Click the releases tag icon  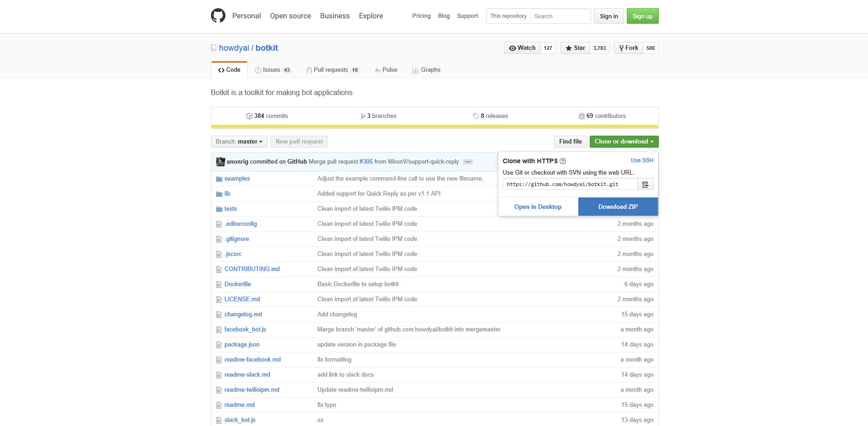pyautogui.click(x=476, y=116)
